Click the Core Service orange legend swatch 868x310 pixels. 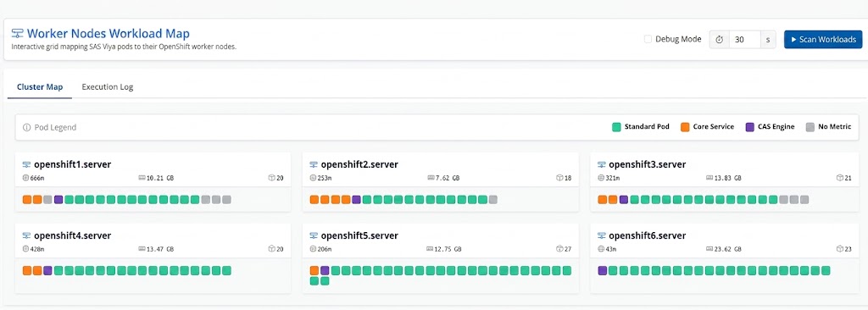(685, 127)
